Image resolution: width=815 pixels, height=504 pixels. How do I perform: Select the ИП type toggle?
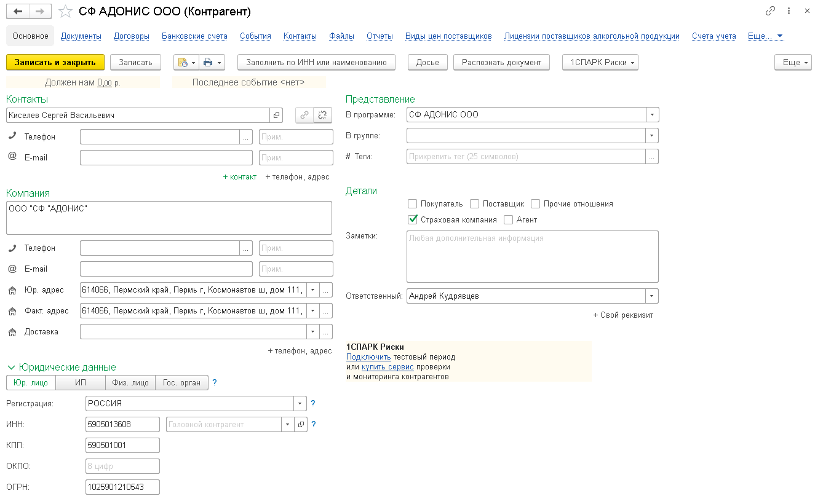pyautogui.click(x=81, y=382)
